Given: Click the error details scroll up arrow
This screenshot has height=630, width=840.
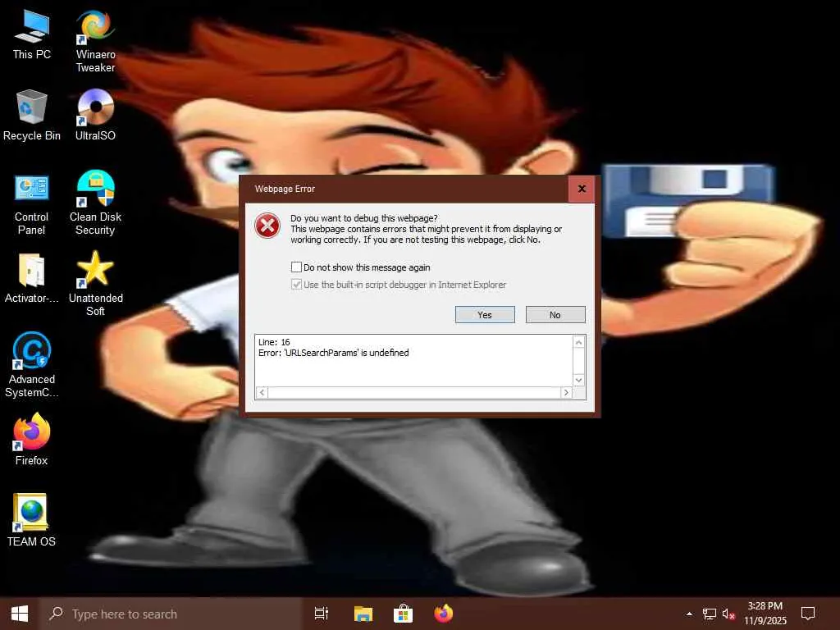Looking at the screenshot, I should tap(578, 342).
